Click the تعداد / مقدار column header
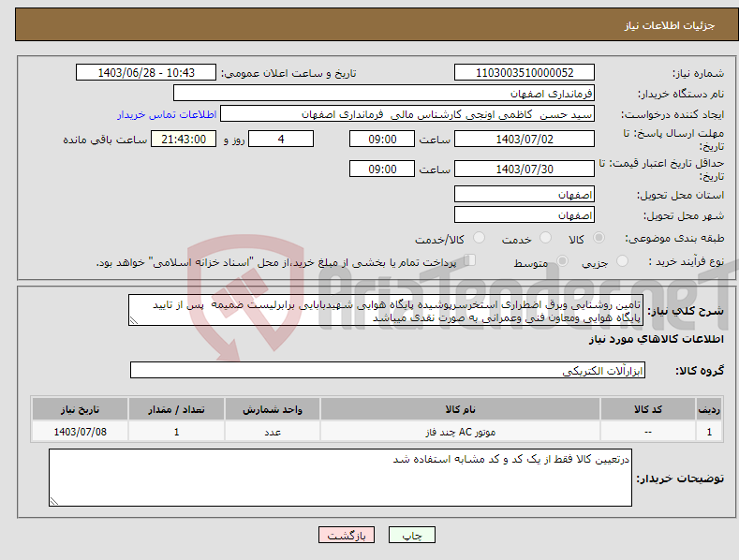 pos(176,409)
